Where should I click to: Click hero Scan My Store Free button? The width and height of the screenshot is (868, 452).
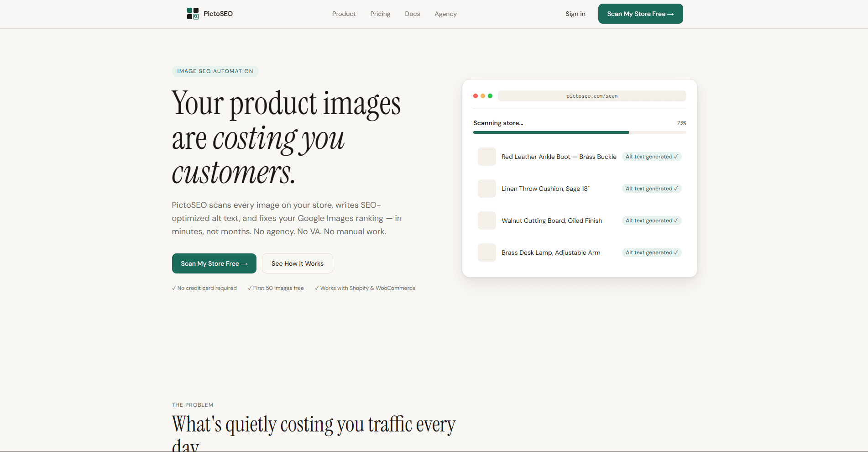click(x=214, y=263)
